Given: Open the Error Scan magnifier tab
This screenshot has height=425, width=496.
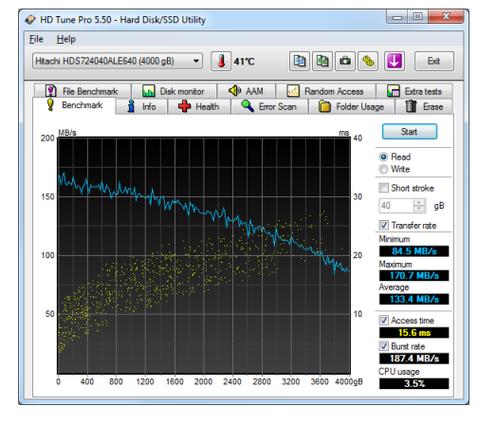Looking at the screenshot, I should point(269,107).
